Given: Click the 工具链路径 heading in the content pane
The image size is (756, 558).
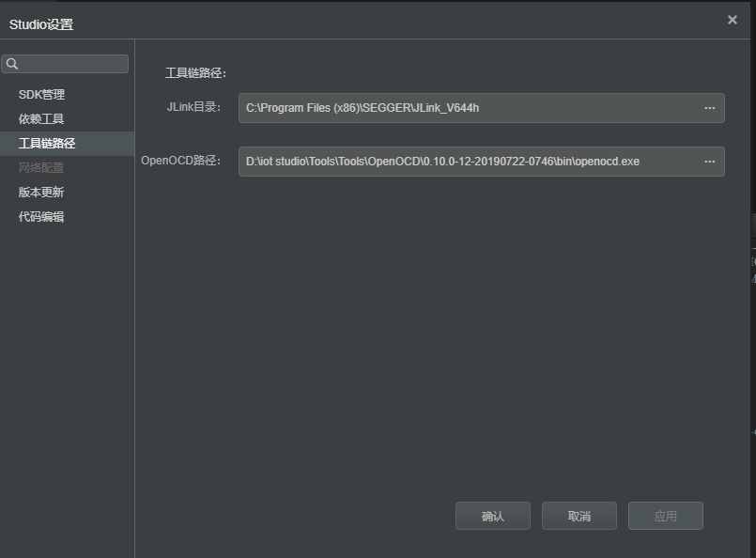Looking at the screenshot, I should (196, 73).
